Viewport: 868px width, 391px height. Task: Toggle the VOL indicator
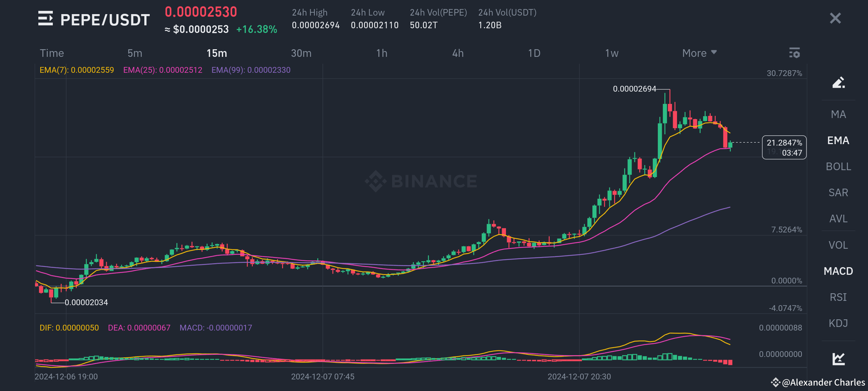coord(838,245)
